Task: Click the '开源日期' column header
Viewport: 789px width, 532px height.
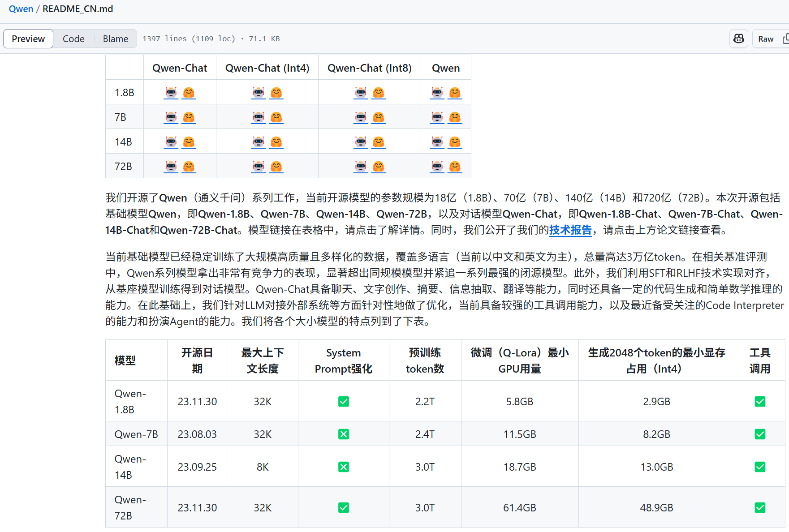Action: (197, 360)
